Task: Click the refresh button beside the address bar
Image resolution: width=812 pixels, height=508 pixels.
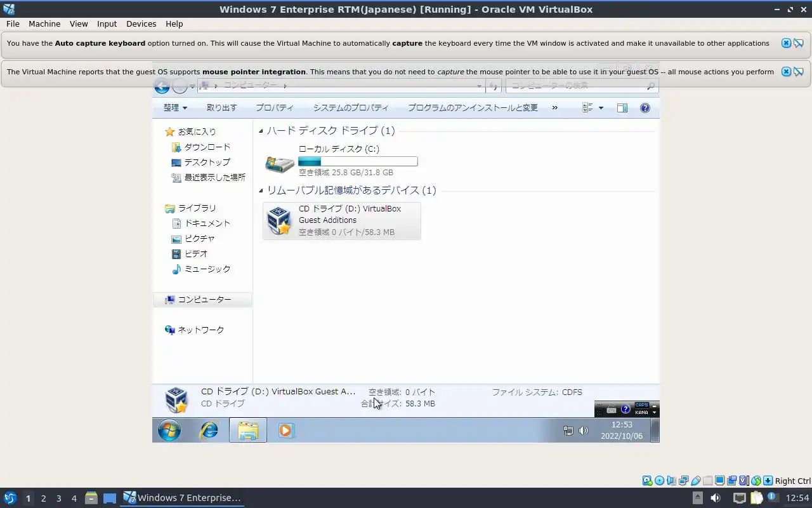Action: click(x=494, y=86)
